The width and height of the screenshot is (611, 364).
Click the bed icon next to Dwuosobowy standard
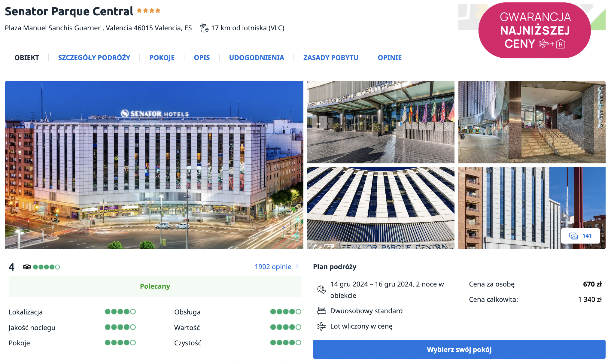tap(321, 311)
